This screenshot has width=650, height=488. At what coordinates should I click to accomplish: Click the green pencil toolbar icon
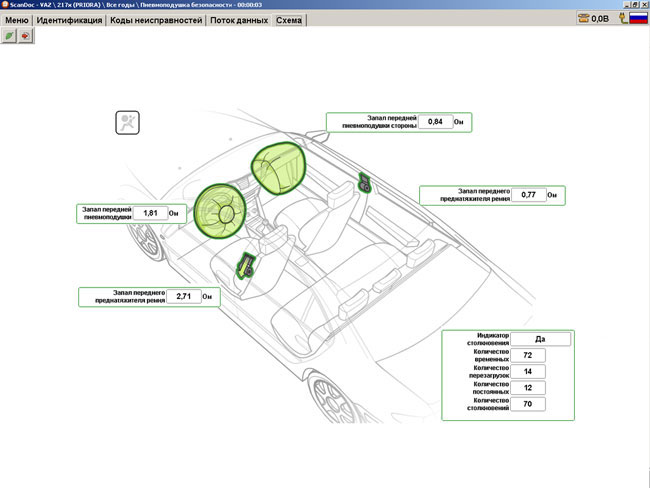tap(10, 35)
